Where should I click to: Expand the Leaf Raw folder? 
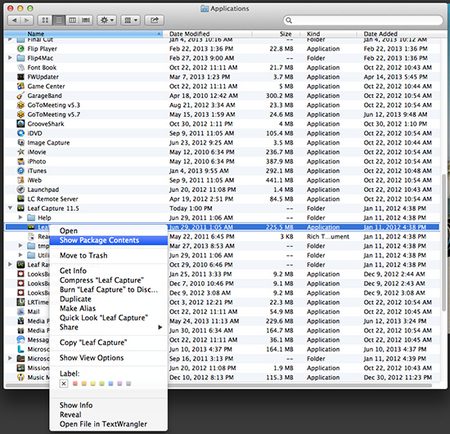tap(10, 264)
